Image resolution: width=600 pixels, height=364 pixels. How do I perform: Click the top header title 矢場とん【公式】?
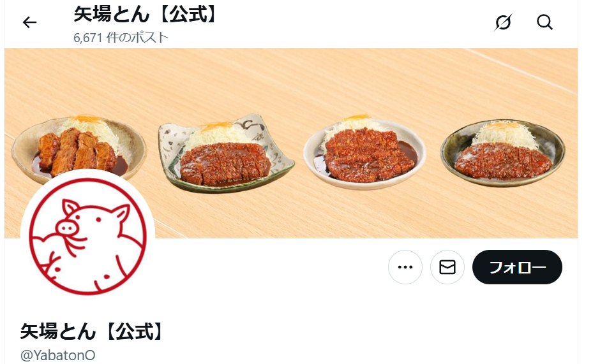point(146,14)
